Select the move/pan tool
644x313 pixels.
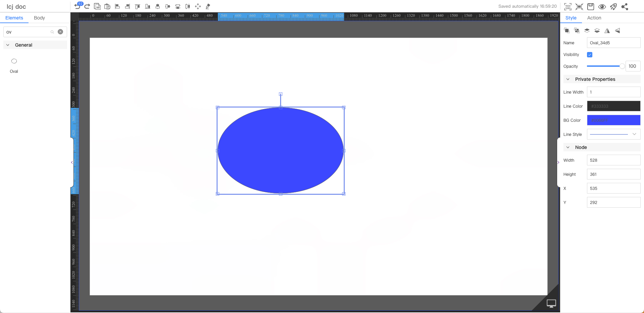click(198, 6)
